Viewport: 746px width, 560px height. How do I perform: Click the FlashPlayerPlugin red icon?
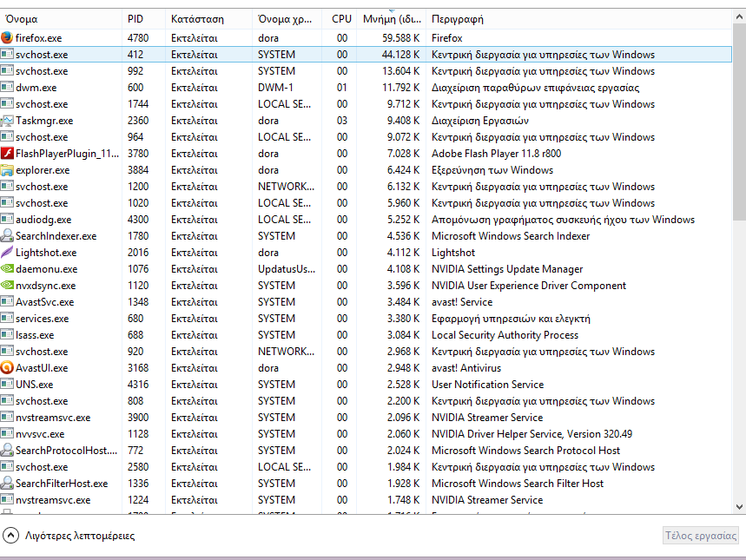point(7,153)
